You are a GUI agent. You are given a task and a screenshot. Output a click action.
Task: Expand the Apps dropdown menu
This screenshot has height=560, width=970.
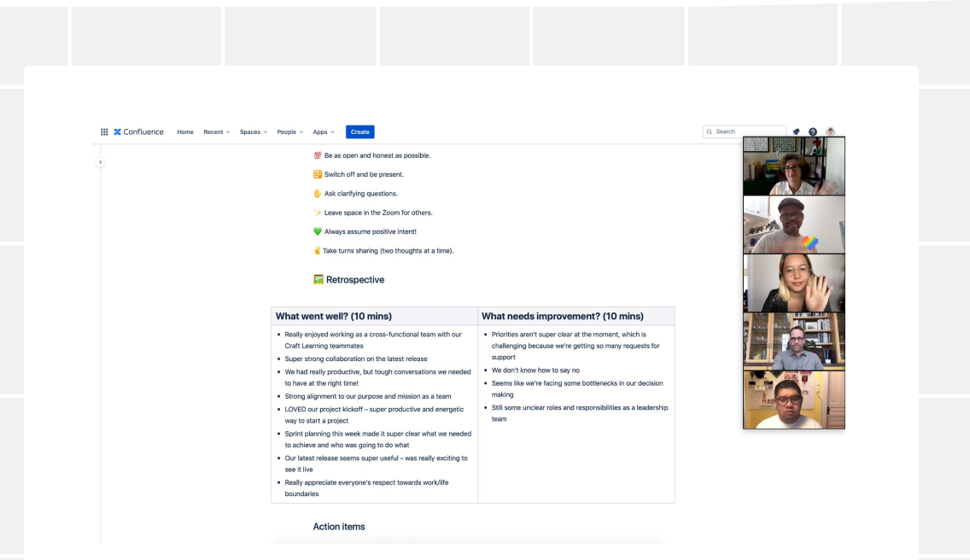tap(324, 131)
